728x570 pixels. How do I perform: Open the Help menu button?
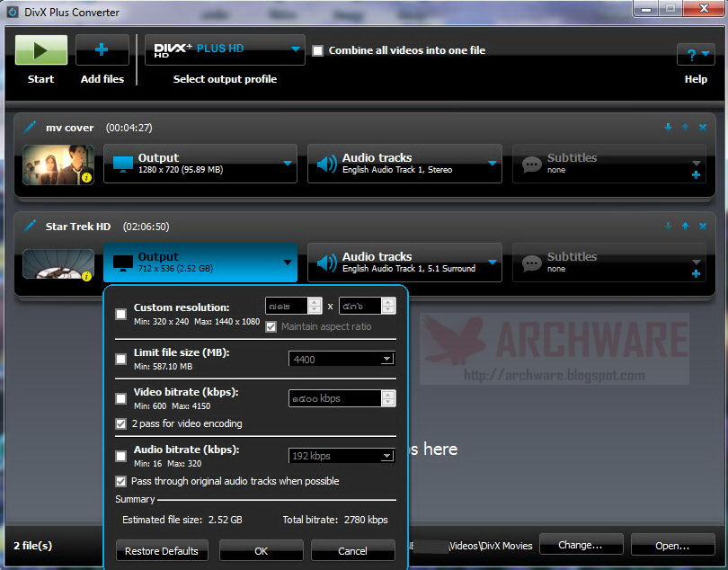[696, 54]
